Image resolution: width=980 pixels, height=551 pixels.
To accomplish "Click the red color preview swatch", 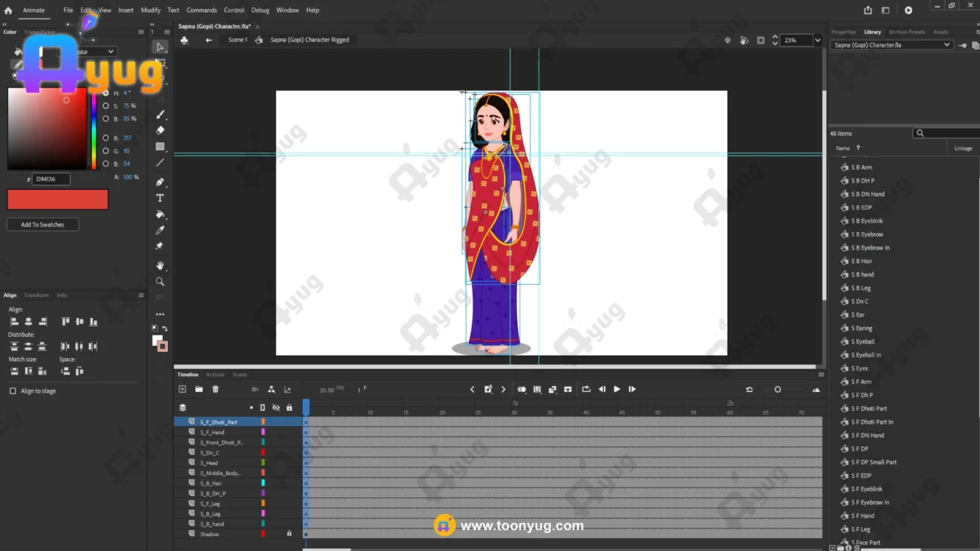I will tap(57, 200).
